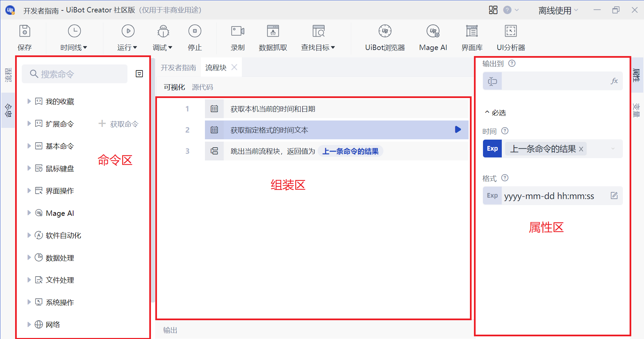Open the 输出 output panel
This screenshot has width=644, height=339.
tap(170, 330)
